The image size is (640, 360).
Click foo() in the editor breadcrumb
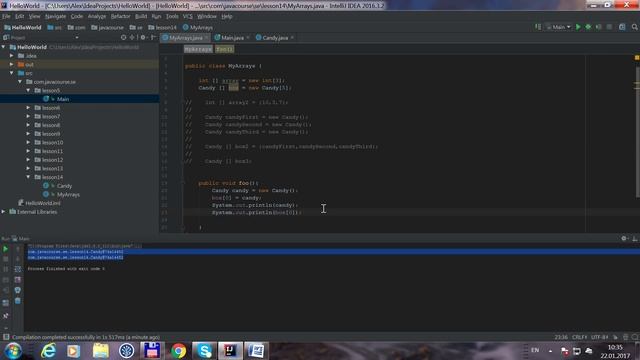(224, 49)
